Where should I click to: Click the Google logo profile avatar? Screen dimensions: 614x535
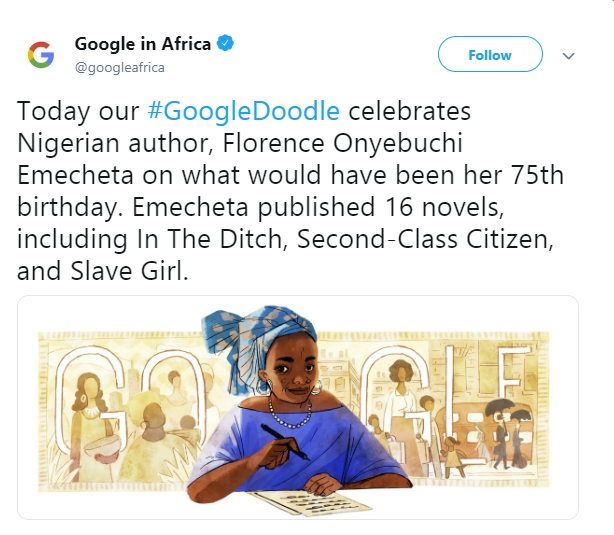[x=40, y=55]
